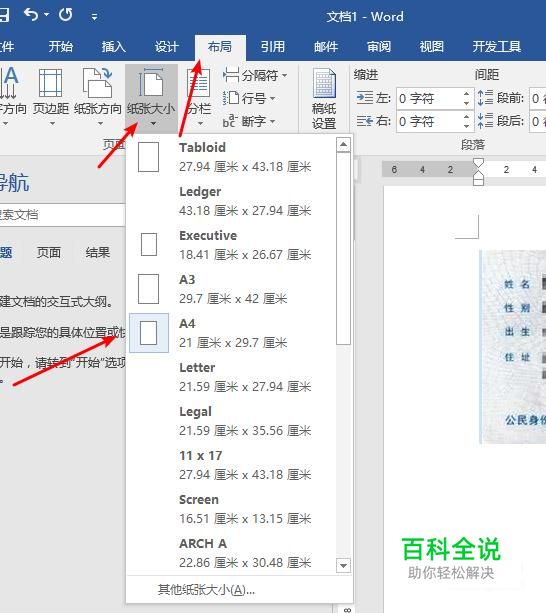Click the paper size list scrollbar thumb

[343, 249]
